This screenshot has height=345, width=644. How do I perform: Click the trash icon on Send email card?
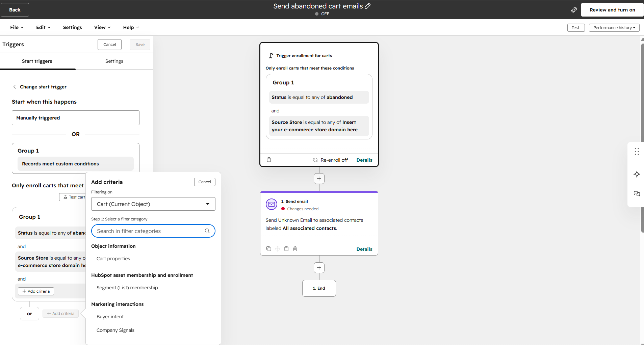tap(295, 249)
